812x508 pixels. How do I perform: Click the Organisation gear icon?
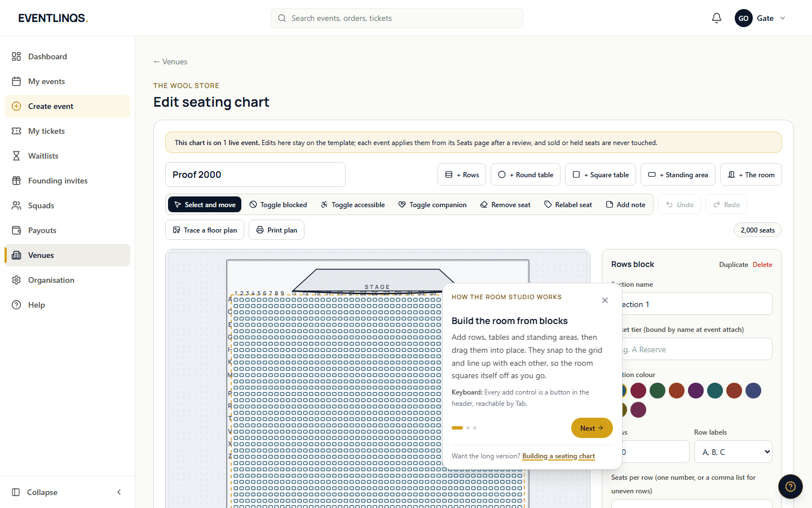pyautogui.click(x=16, y=280)
